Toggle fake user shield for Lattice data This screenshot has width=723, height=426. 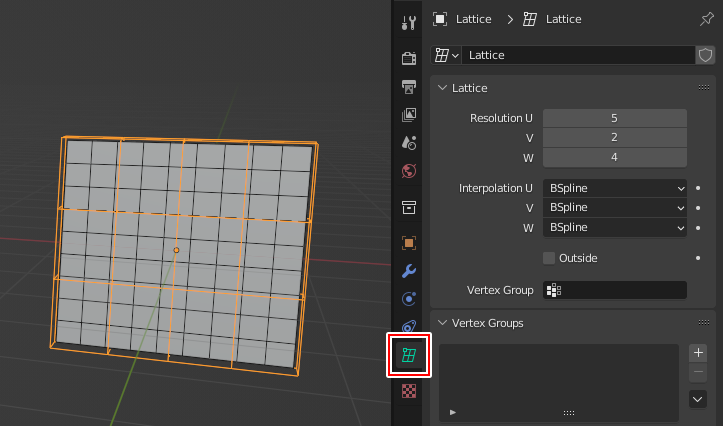pos(705,55)
